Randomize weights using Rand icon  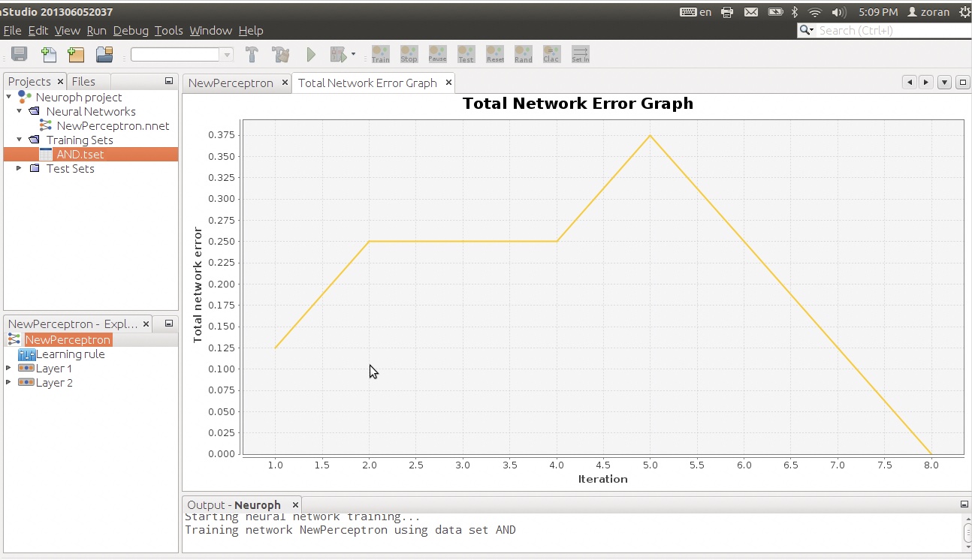524,54
